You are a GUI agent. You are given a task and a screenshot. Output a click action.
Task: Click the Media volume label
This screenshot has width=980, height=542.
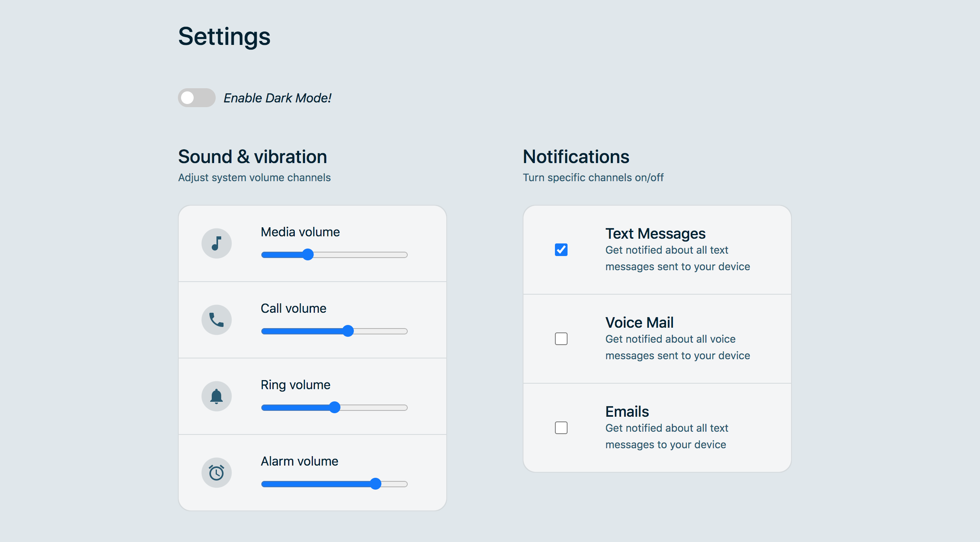click(300, 232)
